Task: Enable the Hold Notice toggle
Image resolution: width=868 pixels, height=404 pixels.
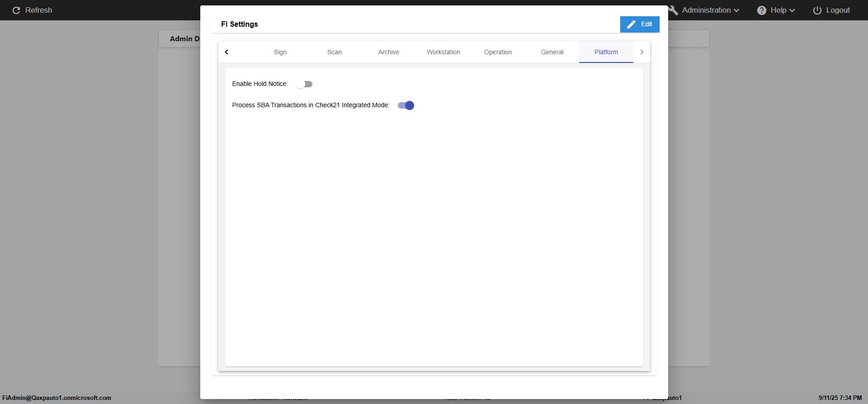Action: (x=304, y=84)
